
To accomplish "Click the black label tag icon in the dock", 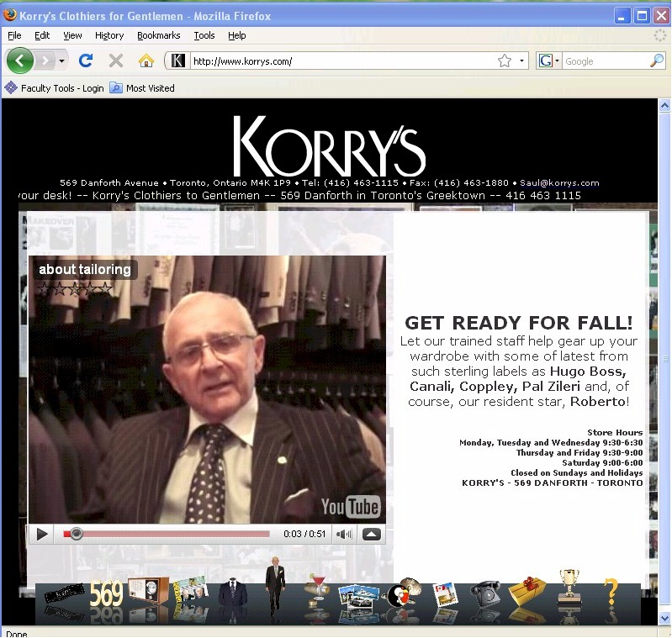I will (x=64, y=594).
